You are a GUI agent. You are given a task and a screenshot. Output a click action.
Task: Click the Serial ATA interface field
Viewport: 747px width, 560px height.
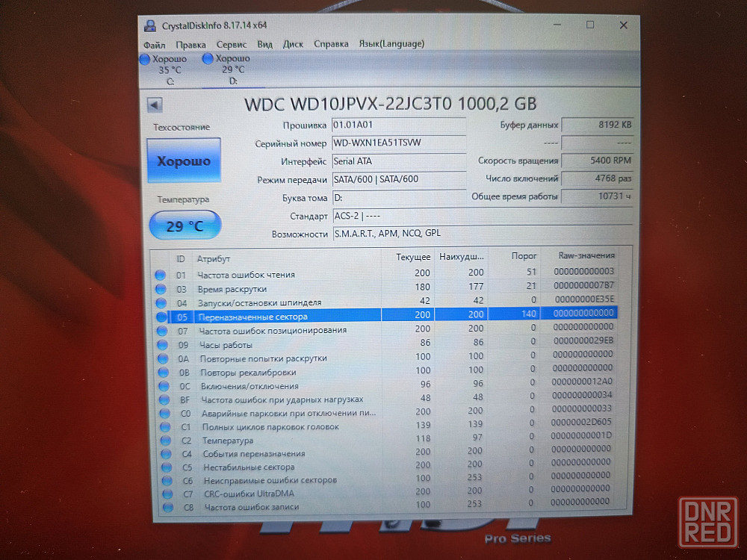(x=399, y=161)
